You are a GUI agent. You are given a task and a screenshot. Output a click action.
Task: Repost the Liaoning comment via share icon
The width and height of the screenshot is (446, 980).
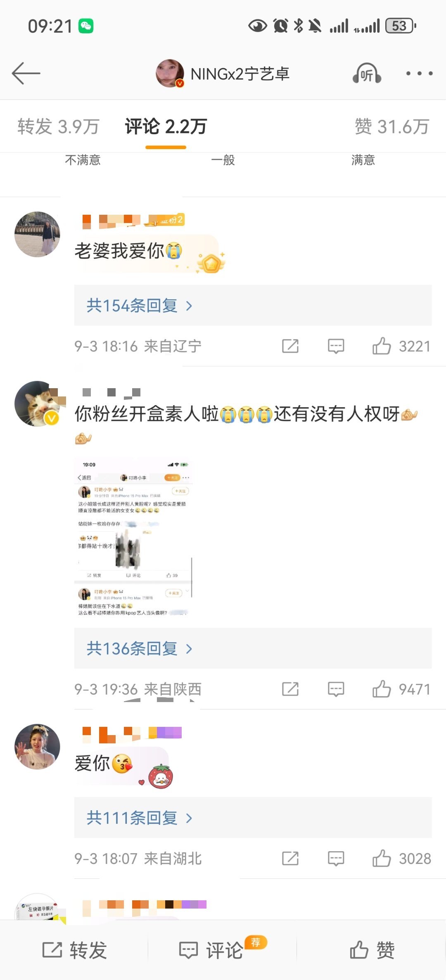[x=290, y=346]
